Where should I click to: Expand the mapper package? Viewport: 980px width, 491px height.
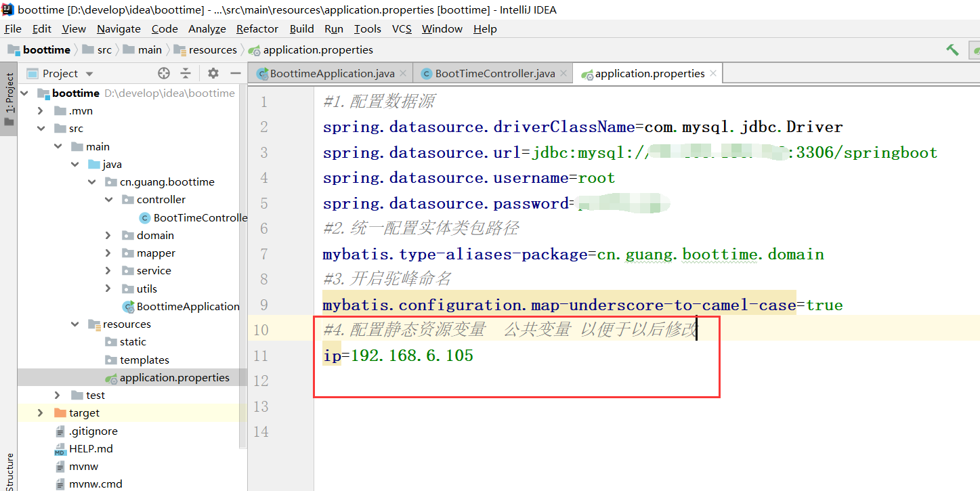click(109, 253)
